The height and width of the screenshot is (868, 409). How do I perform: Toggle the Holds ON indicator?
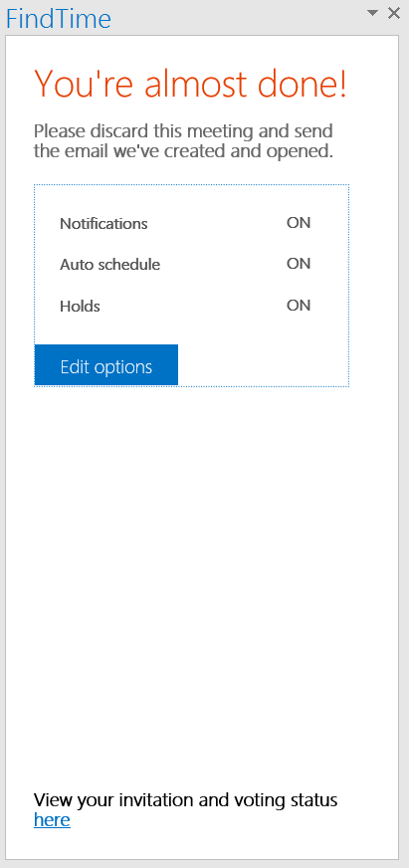tap(299, 306)
